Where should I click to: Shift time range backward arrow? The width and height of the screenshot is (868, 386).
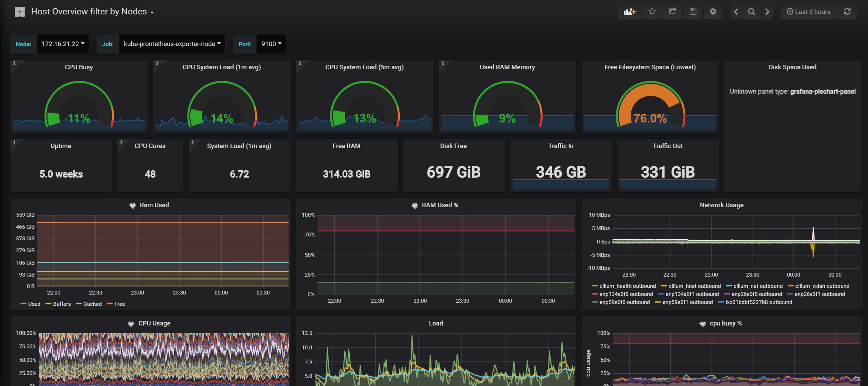pos(736,12)
